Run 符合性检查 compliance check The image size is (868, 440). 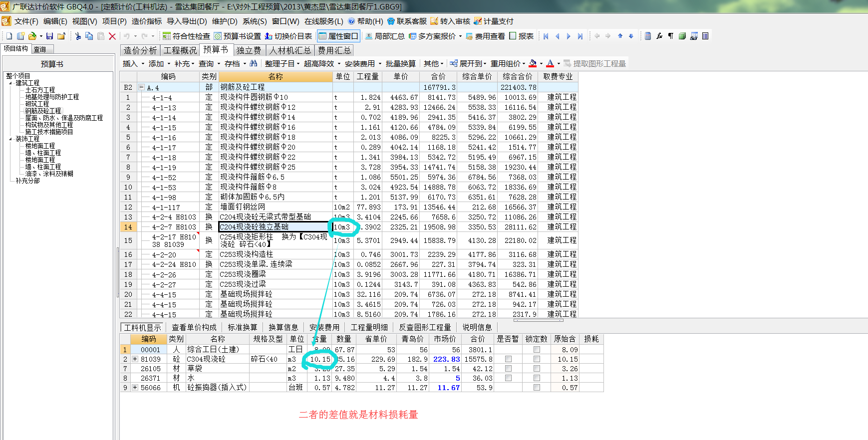pyautogui.click(x=187, y=36)
